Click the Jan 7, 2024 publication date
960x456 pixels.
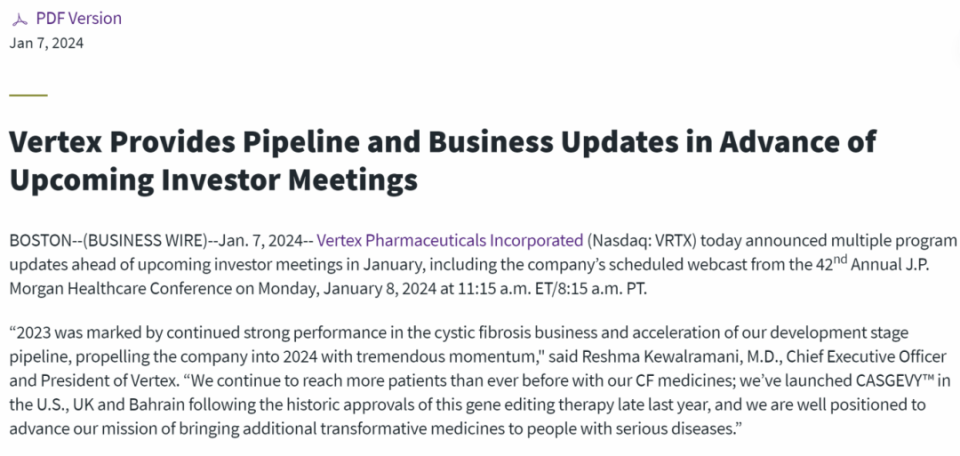coord(46,43)
